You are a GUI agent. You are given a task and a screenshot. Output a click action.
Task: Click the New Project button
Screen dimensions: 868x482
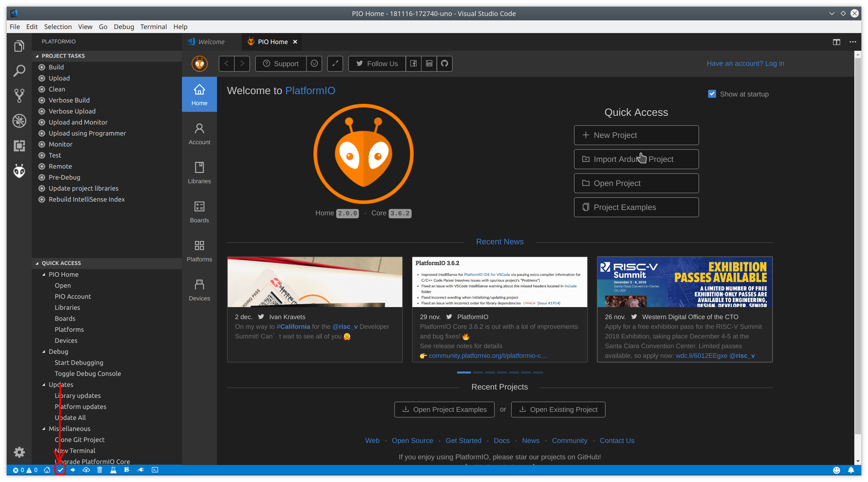click(636, 135)
